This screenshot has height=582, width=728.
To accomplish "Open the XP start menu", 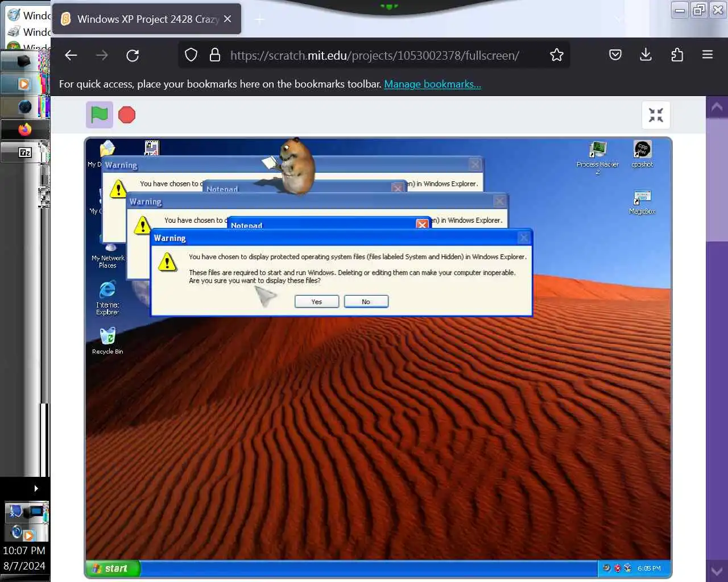I will point(113,568).
